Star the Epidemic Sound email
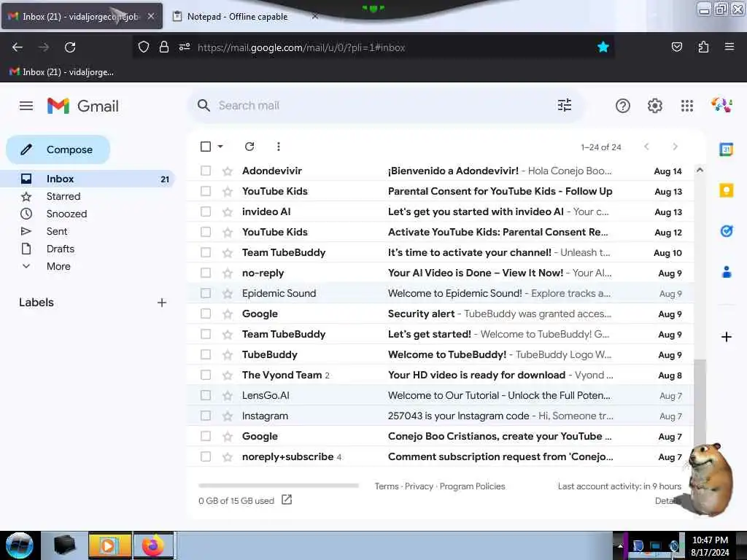The width and height of the screenshot is (747, 560). coord(228,294)
